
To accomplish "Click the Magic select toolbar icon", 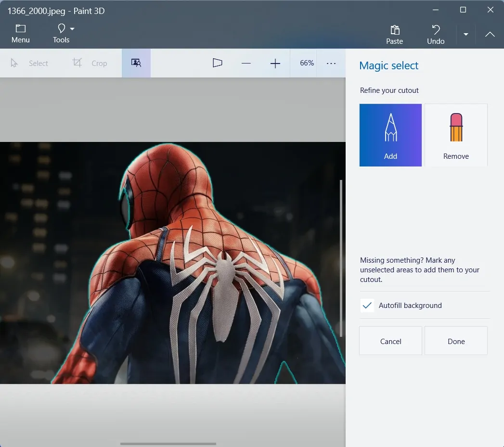I will tap(136, 63).
